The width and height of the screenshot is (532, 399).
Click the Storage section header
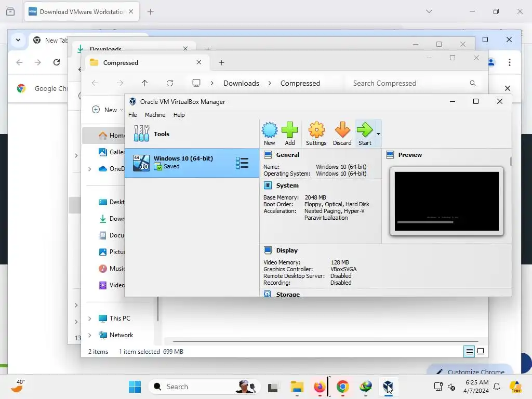288,294
